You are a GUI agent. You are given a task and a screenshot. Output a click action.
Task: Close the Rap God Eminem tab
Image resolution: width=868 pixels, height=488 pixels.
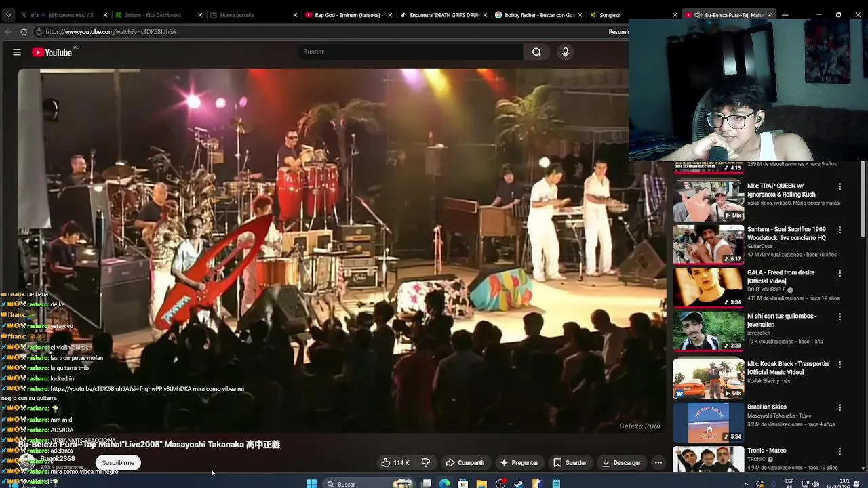tap(390, 15)
